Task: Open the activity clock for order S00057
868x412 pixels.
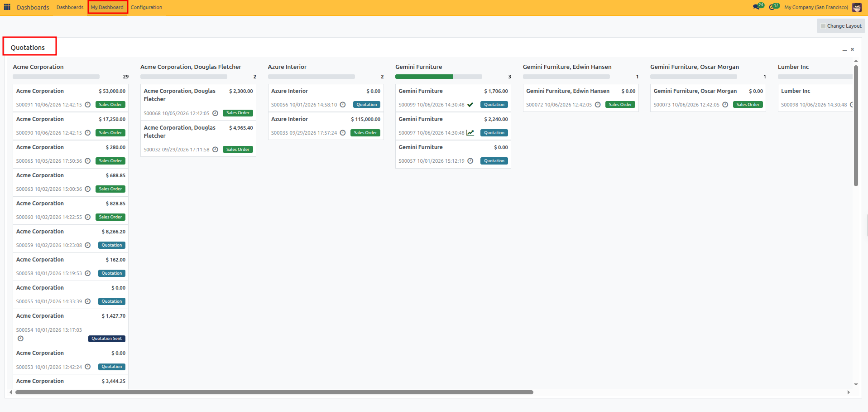Action: [x=470, y=161]
